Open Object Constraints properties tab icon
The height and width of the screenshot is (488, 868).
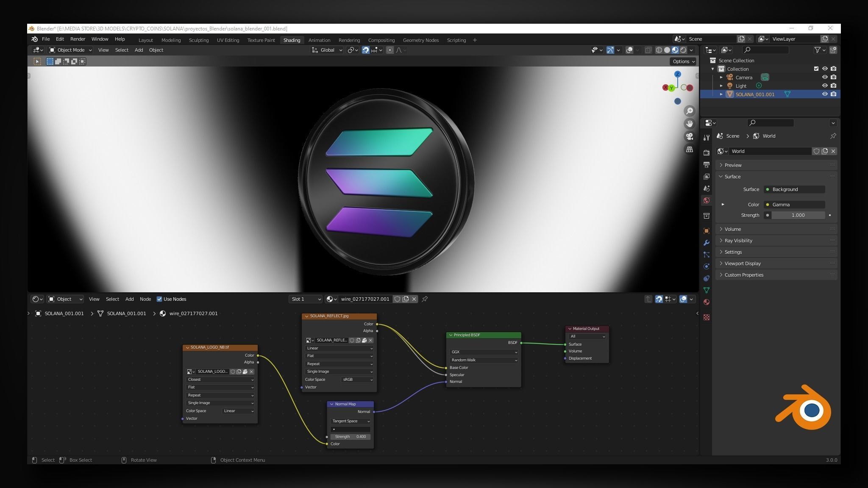(706, 278)
